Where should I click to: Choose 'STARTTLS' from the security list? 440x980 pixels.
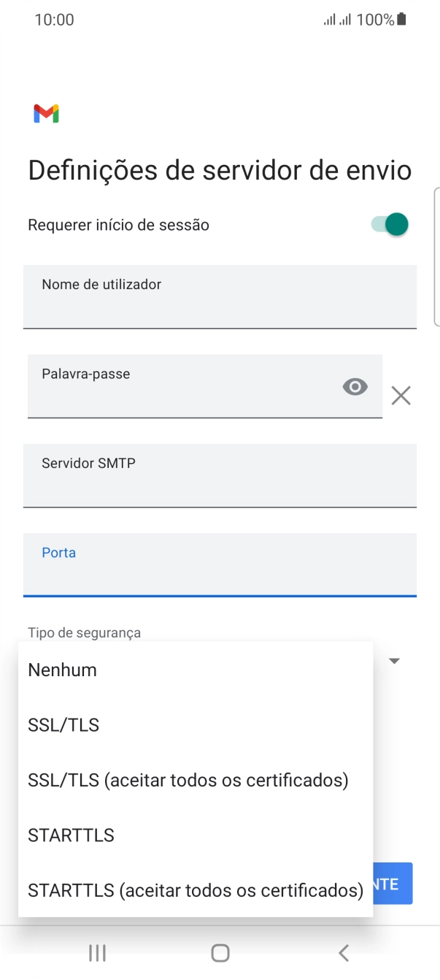(x=71, y=835)
